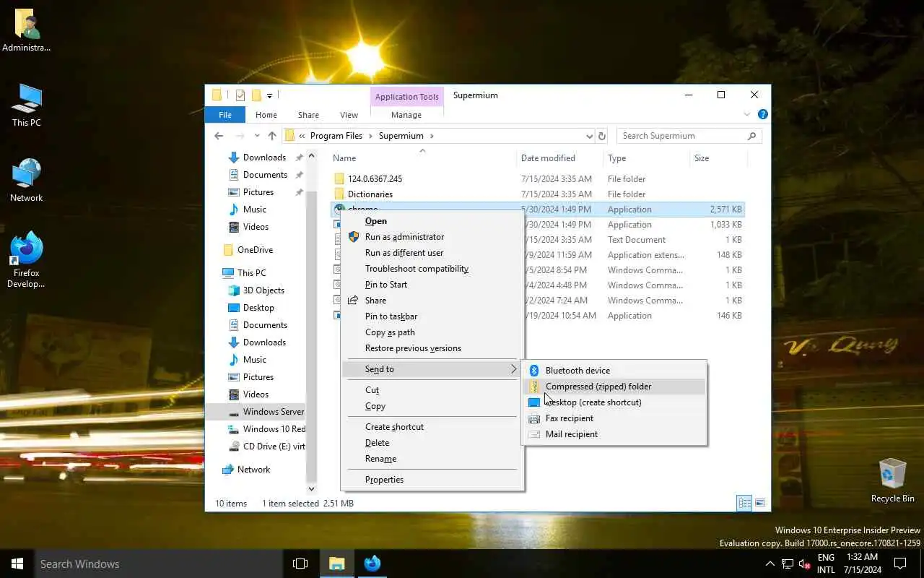Show hidden tray icons chevron
This screenshot has height=578, width=924.
pyautogui.click(x=770, y=564)
